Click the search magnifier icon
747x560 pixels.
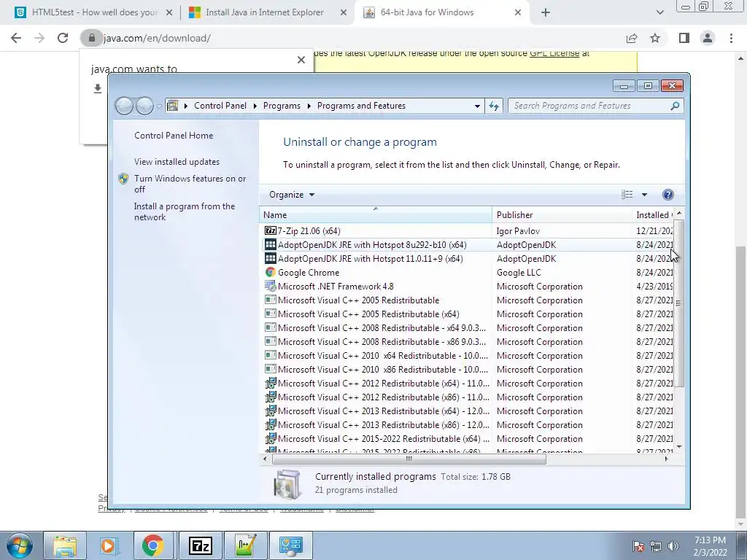[x=675, y=106]
